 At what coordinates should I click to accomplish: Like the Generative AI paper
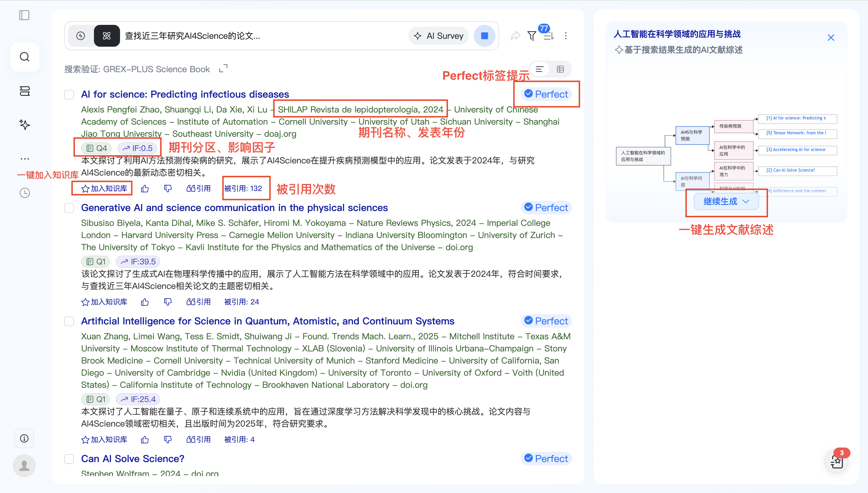[x=145, y=302]
